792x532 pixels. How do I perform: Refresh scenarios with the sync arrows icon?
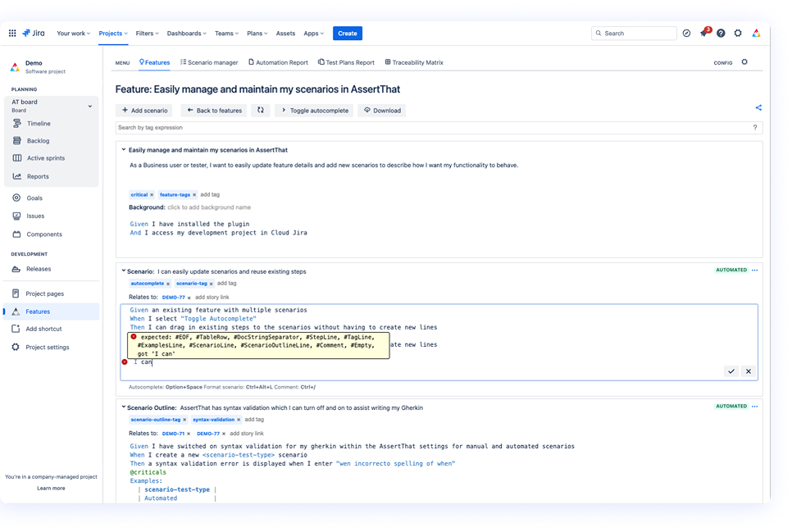point(260,110)
